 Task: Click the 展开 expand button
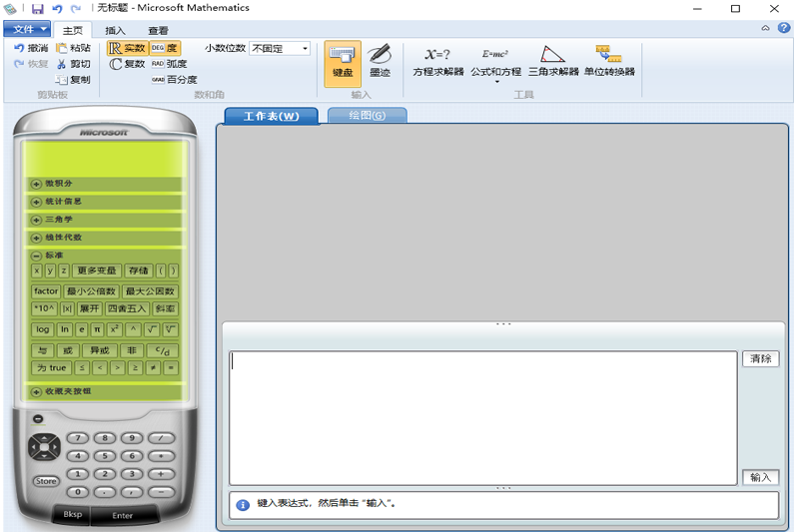pos(89,308)
